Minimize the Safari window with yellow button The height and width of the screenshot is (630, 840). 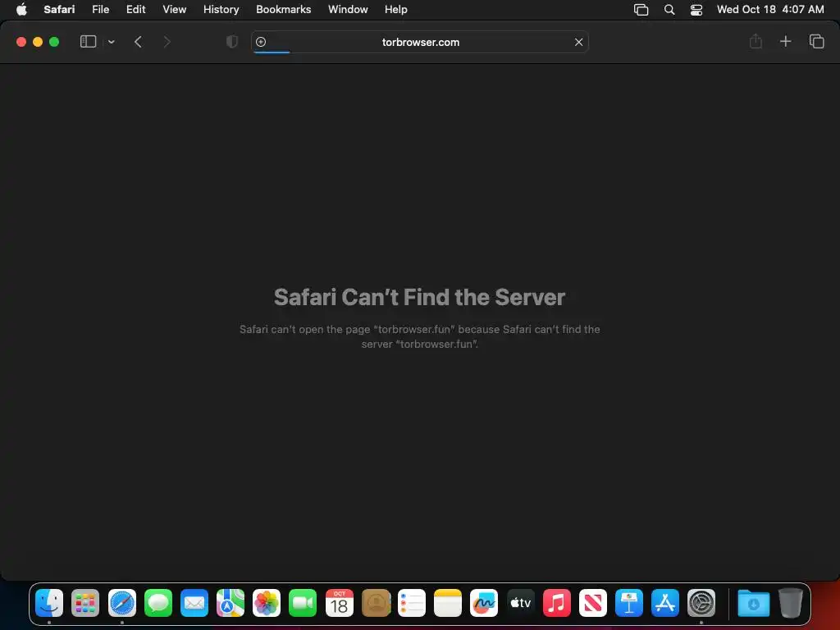point(38,42)
